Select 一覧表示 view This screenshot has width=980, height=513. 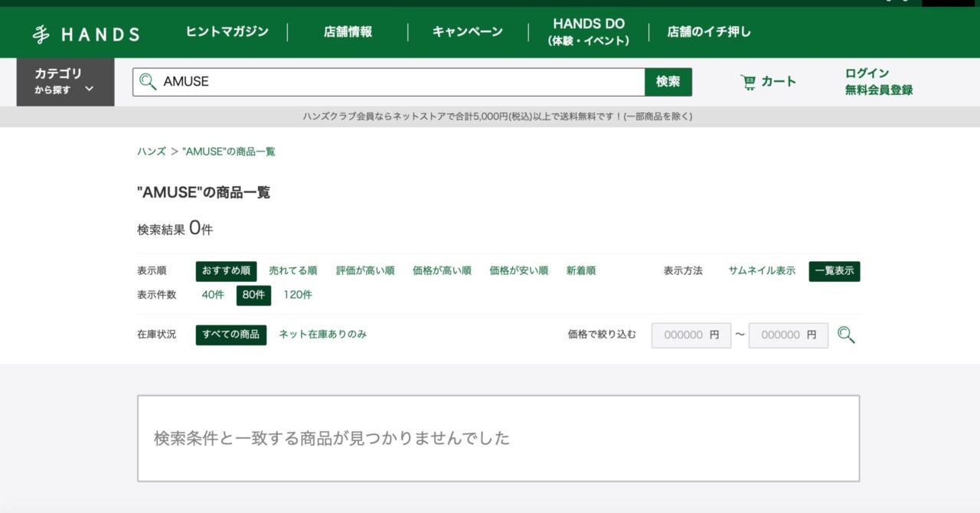click(x=835, y=271)
